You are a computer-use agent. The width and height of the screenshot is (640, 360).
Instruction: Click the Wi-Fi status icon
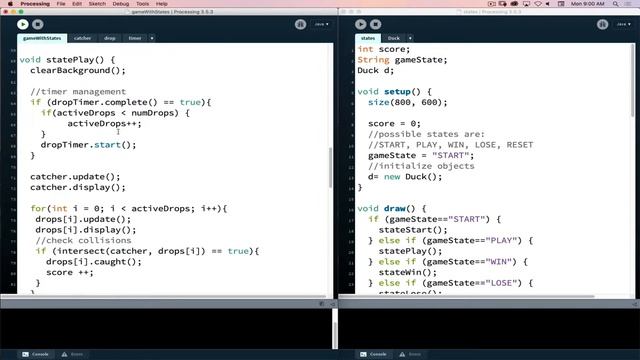(x=538, y=4)
